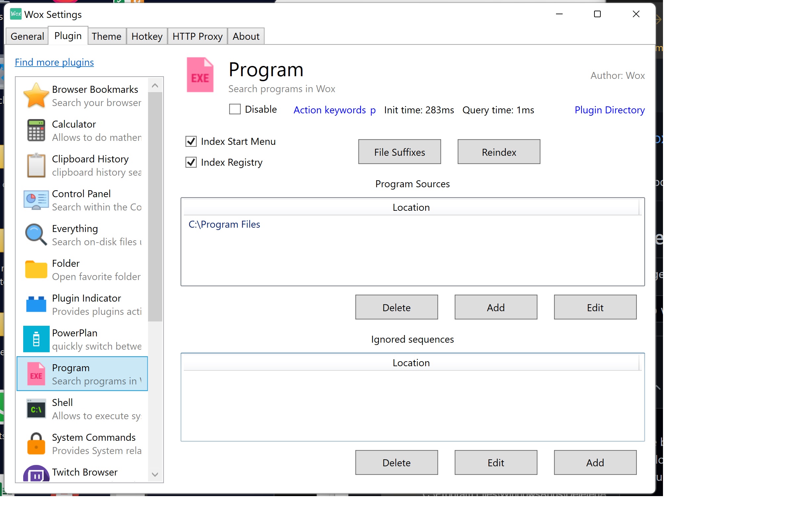The width and height of the screenshot is (812, 514).
Task: Toggle the Index Registry option
Action: [191, 162]
